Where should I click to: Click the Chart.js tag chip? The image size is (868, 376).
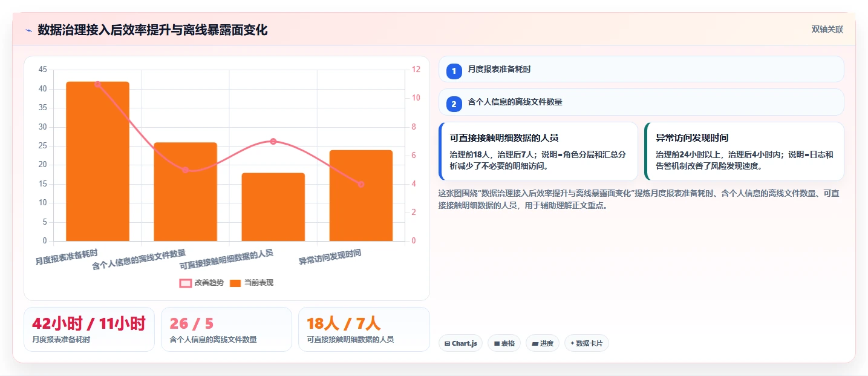[x=460, y=343]
